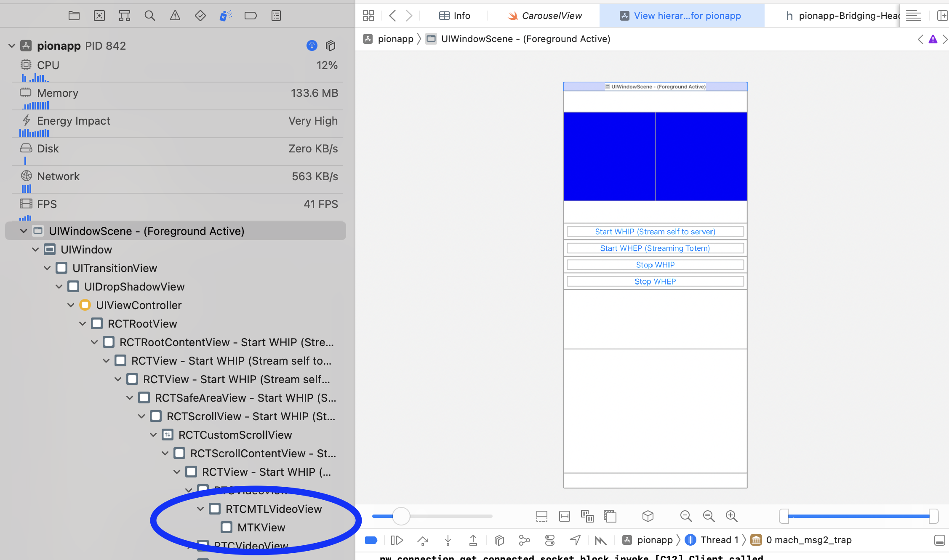949x560 pixels.
Task: Click Step Over debug button
Action: (x=423, y=540)
